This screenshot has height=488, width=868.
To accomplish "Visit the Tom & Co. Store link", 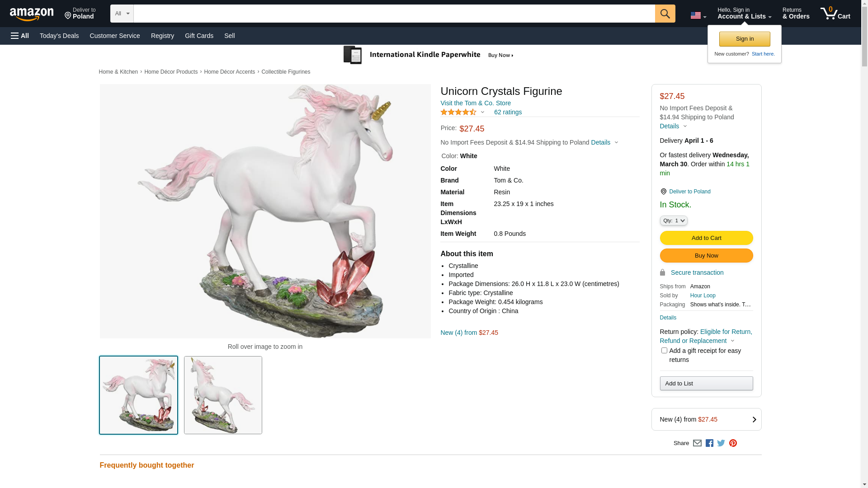I will pos(476,103).
